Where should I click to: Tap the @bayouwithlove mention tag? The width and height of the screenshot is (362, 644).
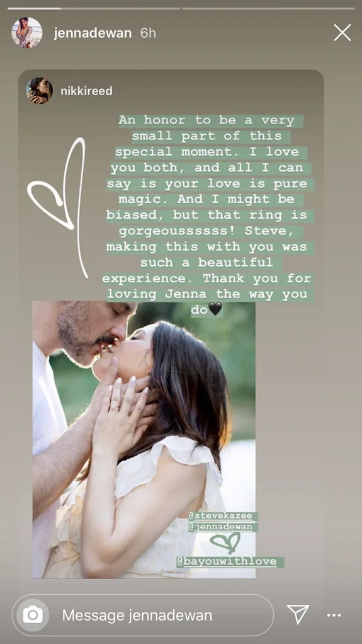coord(230,562)
